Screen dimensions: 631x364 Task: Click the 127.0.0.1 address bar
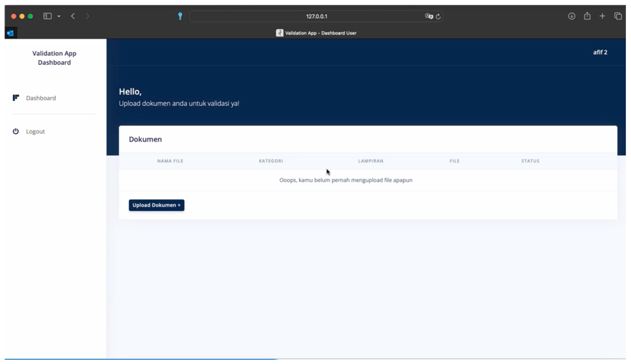pos(316,17)
